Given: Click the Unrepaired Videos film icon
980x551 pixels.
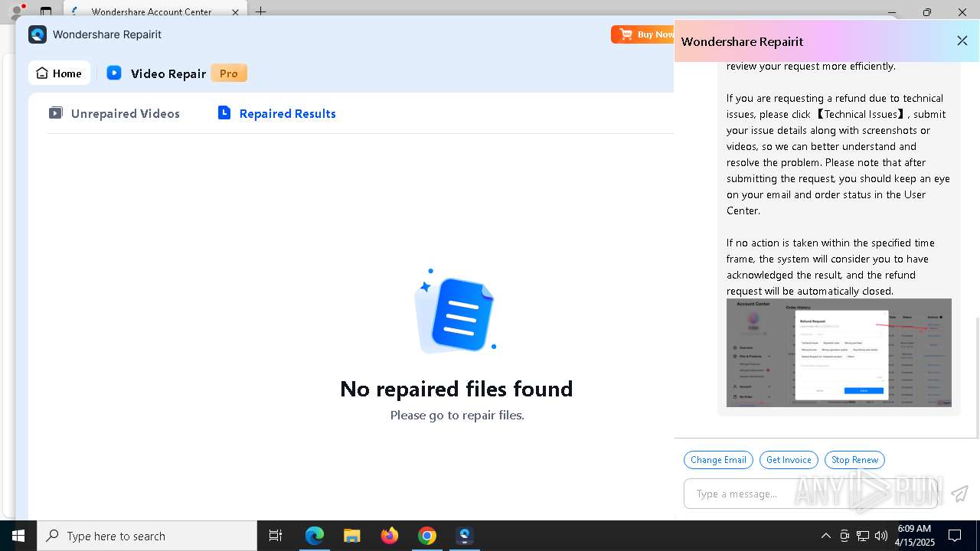Looking at the screenshot, I should tap(56, 113).
